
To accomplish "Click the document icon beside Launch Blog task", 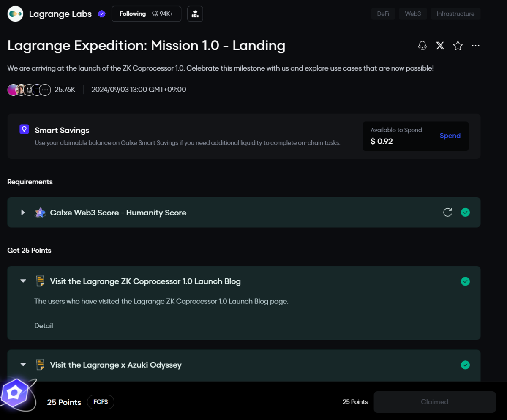I will (x=40, y=281).
